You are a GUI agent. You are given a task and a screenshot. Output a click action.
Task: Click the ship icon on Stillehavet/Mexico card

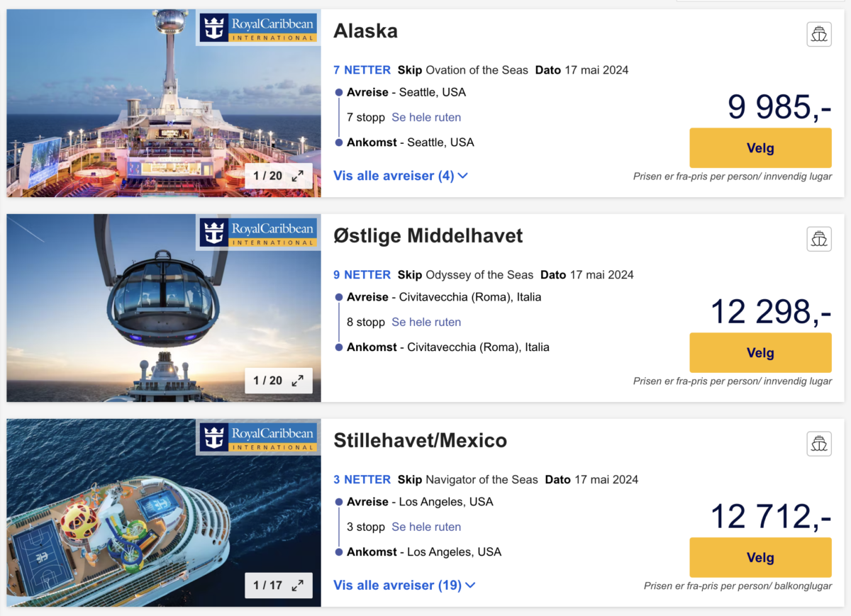click(x=819, y=444)
